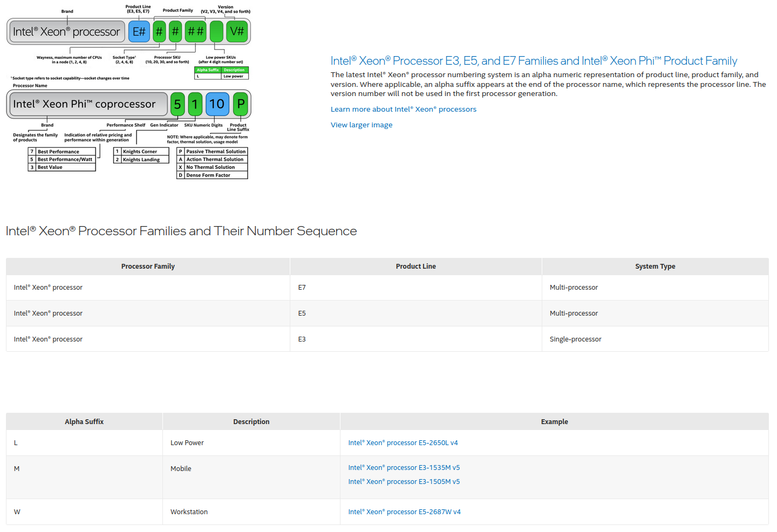Viewport: 777px width, 532px height.
Task: Click the Single-processor system type cell
Action: [x=655, y=339]
